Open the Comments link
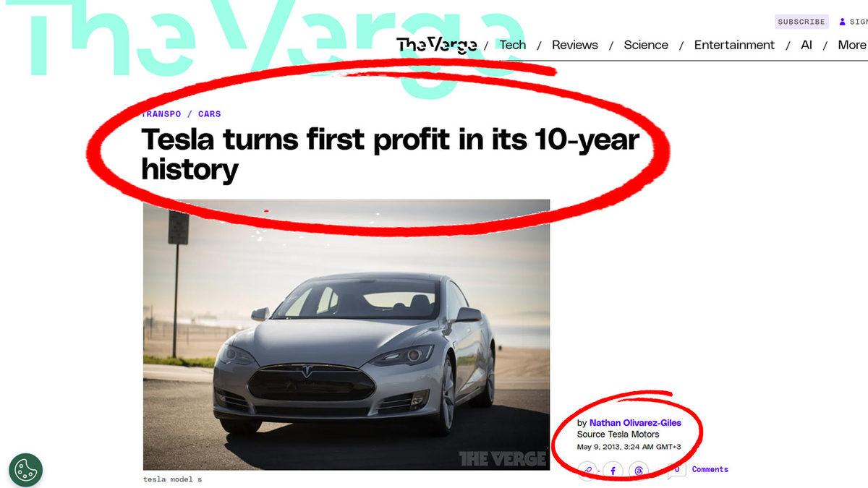The height and width of the screenshot is (488, 868). 710,469
